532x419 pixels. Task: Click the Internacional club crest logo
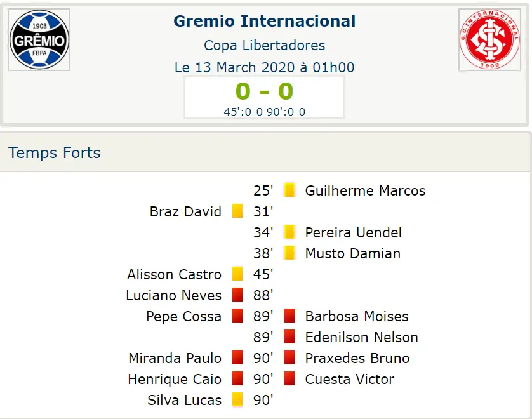[x=489, y=40]
